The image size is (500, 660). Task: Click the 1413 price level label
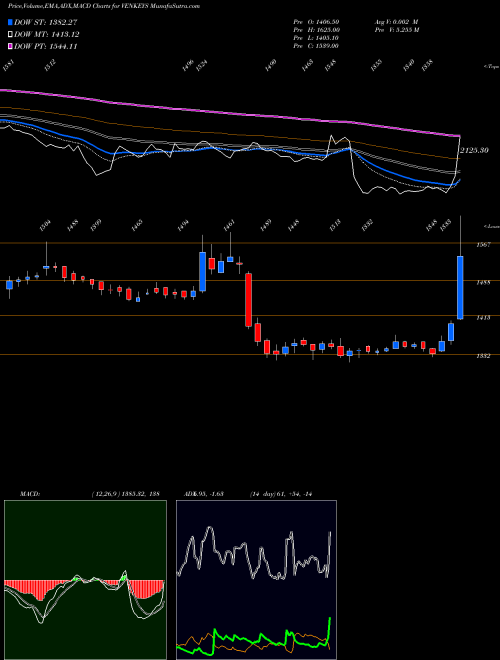pyautogui.click(x=483, y=317)
